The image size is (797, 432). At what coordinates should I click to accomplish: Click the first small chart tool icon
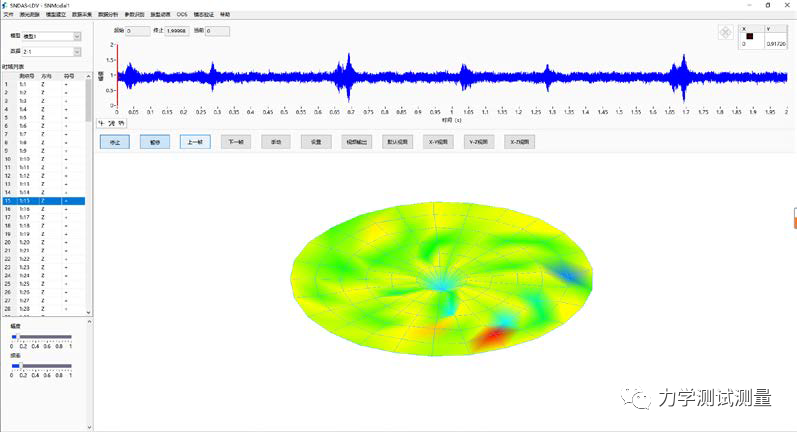[x=102, y=123]
